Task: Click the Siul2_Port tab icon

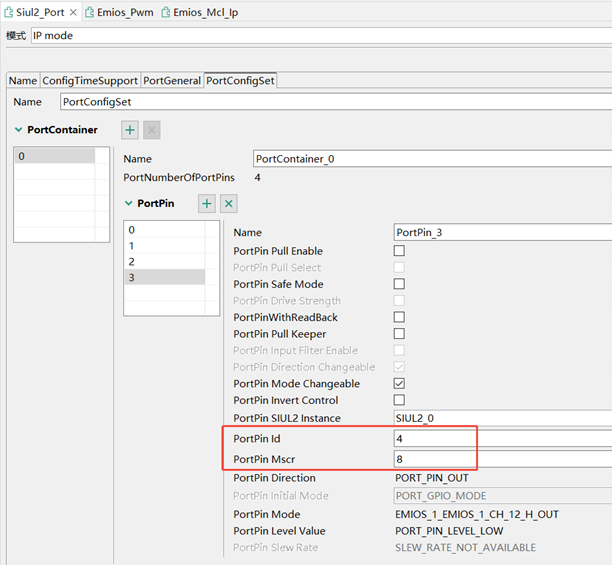Action: click(9, 12)
